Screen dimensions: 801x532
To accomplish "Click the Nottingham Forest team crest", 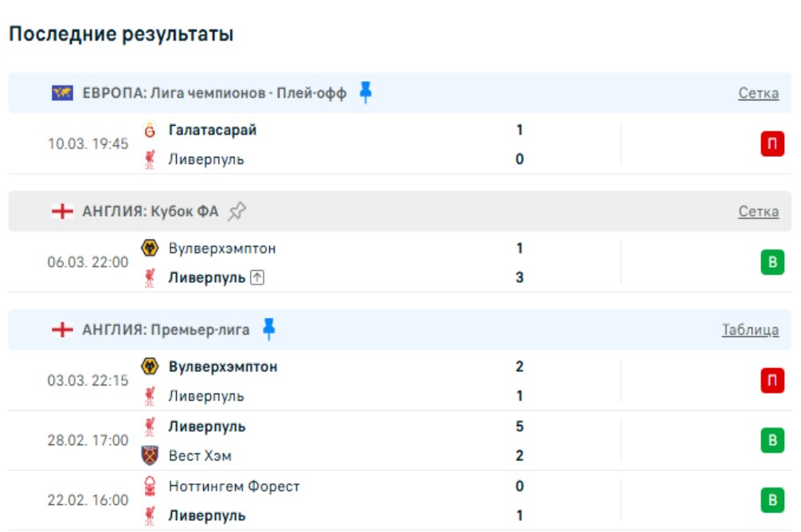I will (149, 486).
